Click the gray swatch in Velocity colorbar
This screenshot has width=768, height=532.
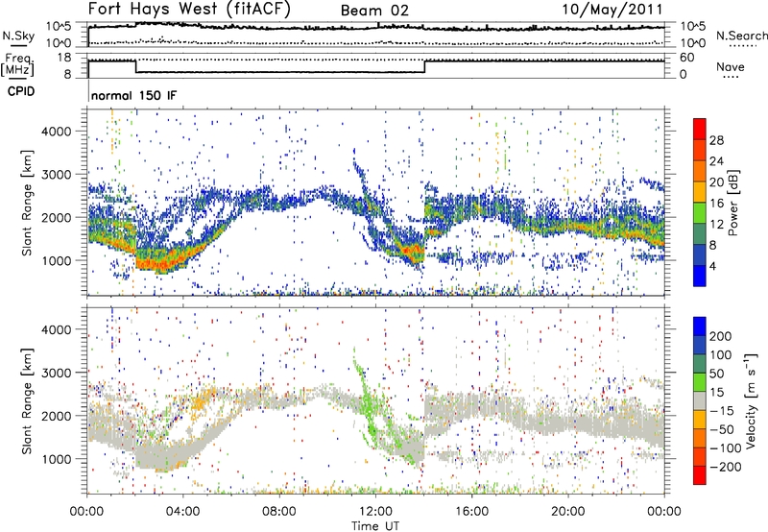pos(700,400)
